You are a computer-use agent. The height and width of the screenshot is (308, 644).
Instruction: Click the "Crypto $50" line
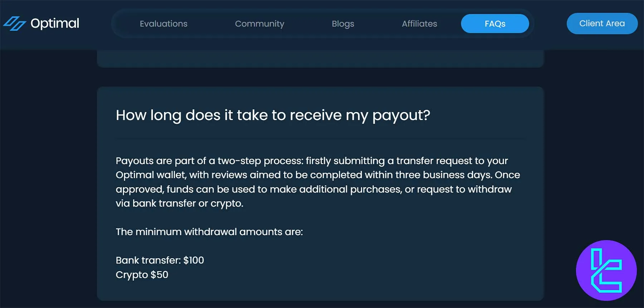point(142,275)
